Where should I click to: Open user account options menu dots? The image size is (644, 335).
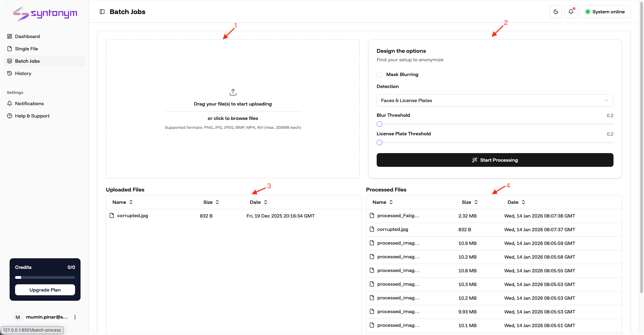pyautogui.click(x=75, y=317)
